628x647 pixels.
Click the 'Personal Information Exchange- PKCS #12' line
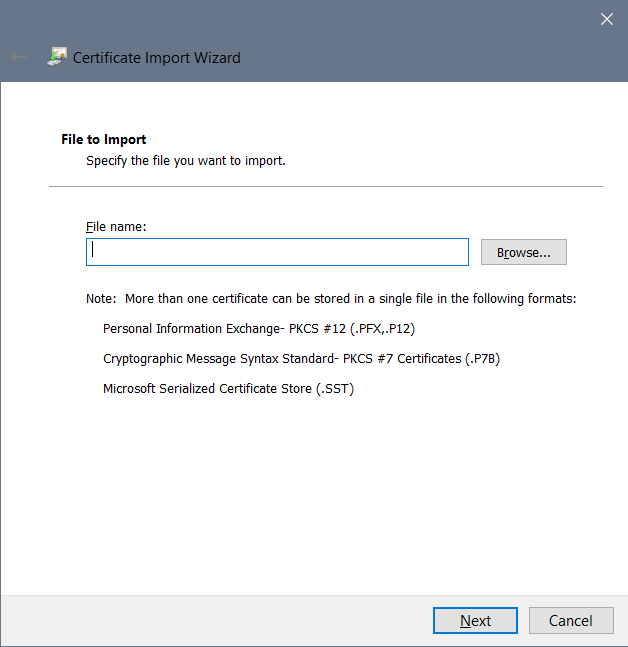click(259, 328)
